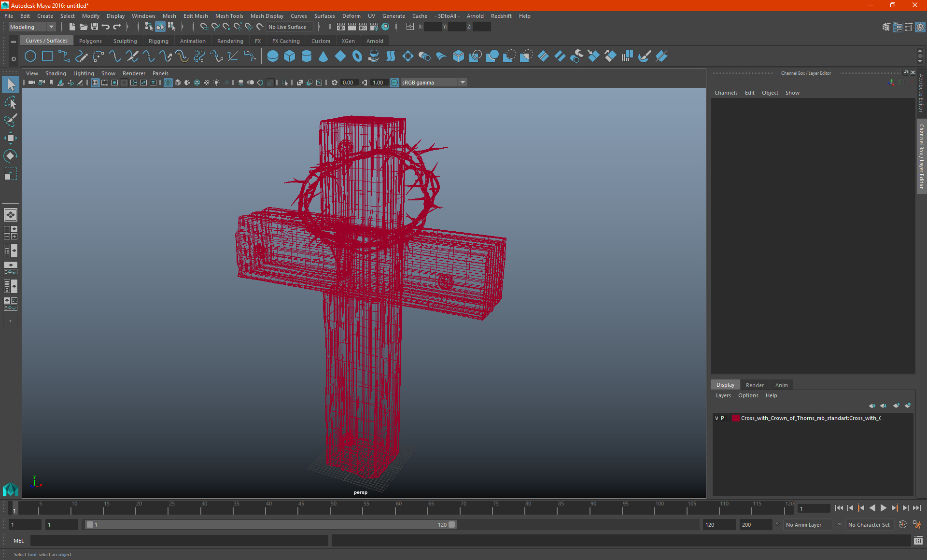Screen dimensions: 927x560
Task: Select the NURBS Square shelf icon
Action: [47, 56]
